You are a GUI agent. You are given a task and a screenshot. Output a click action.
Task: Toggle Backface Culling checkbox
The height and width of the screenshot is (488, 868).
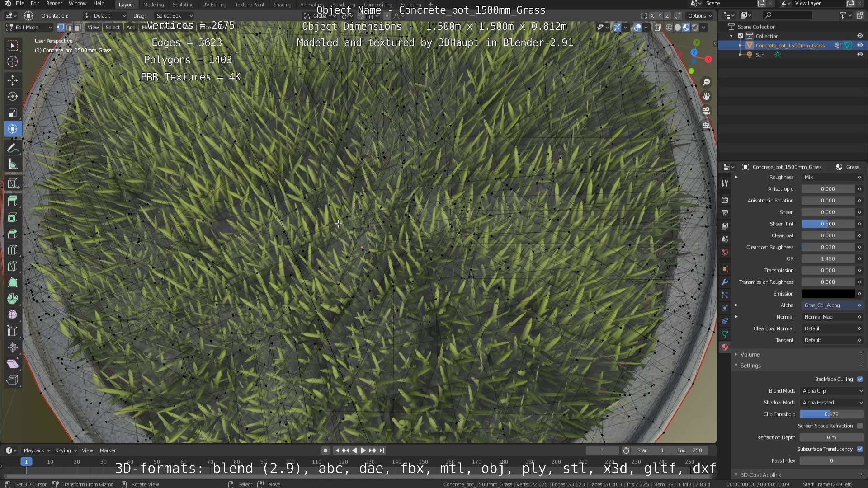click(x=860, y=379)
